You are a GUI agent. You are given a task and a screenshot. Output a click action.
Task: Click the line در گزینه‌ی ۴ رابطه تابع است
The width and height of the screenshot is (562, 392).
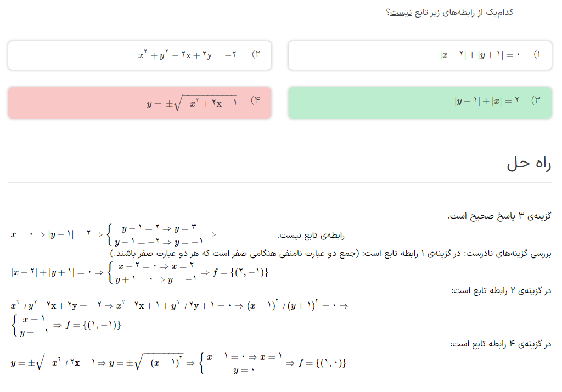click(501, 344)
